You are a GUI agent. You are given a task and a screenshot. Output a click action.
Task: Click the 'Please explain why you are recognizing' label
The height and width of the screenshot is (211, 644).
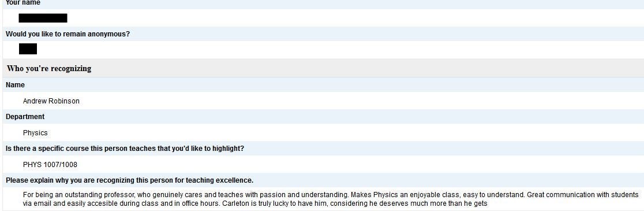(x=129, y=180)
